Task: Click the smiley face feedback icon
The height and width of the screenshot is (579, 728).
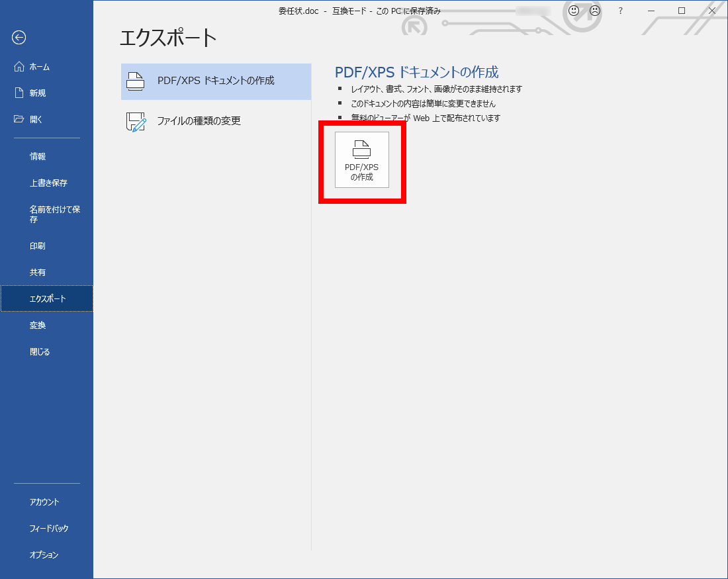Action: pyautogui.click(x=574, y=11)
